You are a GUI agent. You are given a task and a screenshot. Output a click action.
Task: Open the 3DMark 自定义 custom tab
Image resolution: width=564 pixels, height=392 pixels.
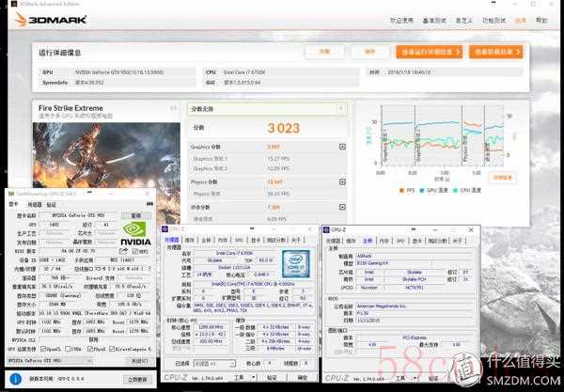coord(464,21)
